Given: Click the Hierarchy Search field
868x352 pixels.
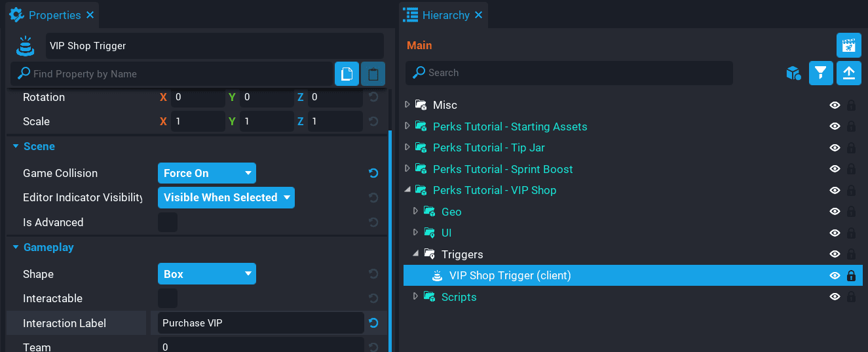Looking at the screenshot, I should 569,73.
